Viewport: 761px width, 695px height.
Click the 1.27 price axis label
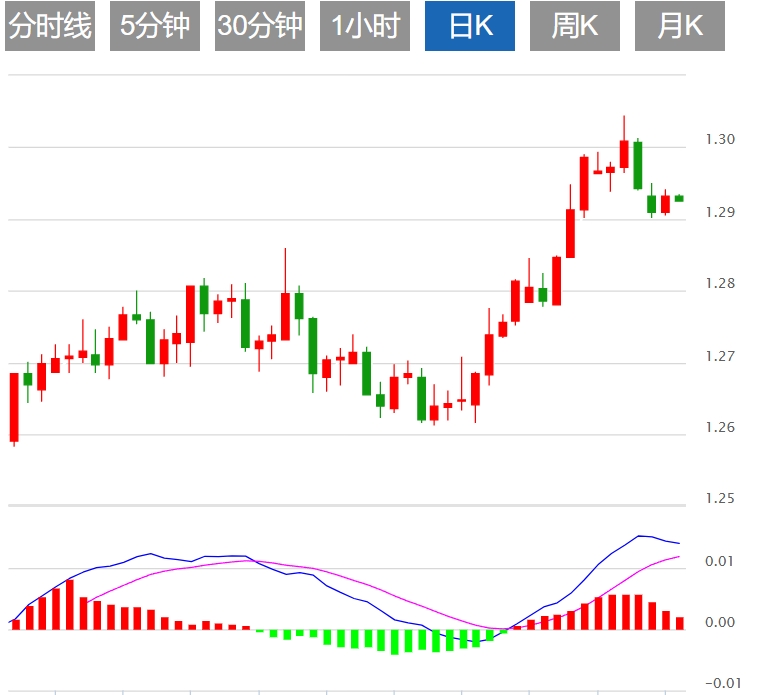(x=720, y=356)
